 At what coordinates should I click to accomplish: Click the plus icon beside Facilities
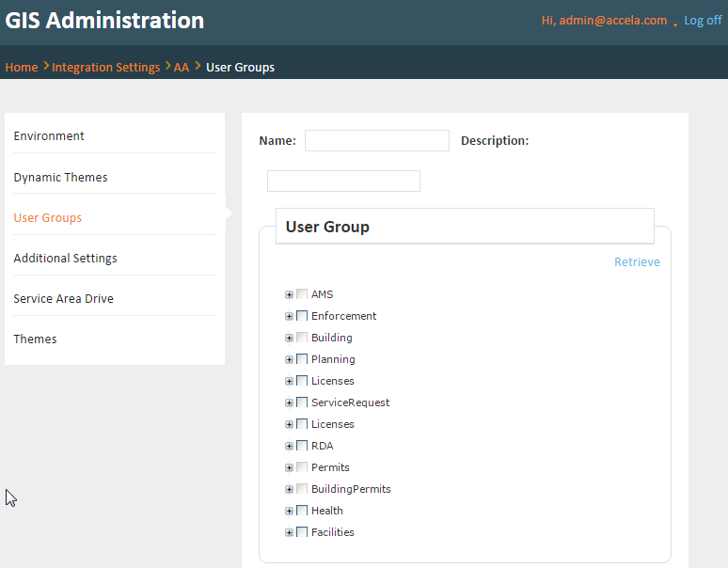coord(290,532)
